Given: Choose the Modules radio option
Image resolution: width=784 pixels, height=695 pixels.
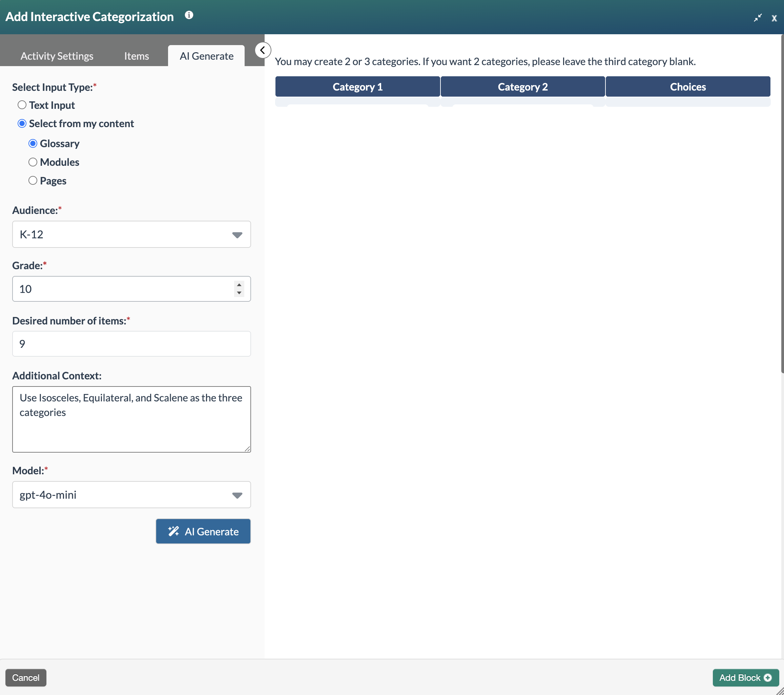Looking at the screenshot, I should click(33, 162).
